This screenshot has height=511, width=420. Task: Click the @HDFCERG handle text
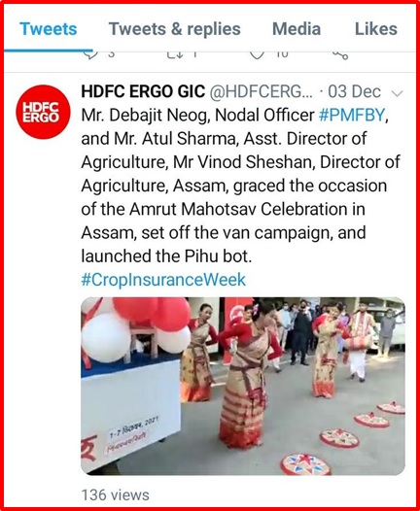click(x=261, y=92)
